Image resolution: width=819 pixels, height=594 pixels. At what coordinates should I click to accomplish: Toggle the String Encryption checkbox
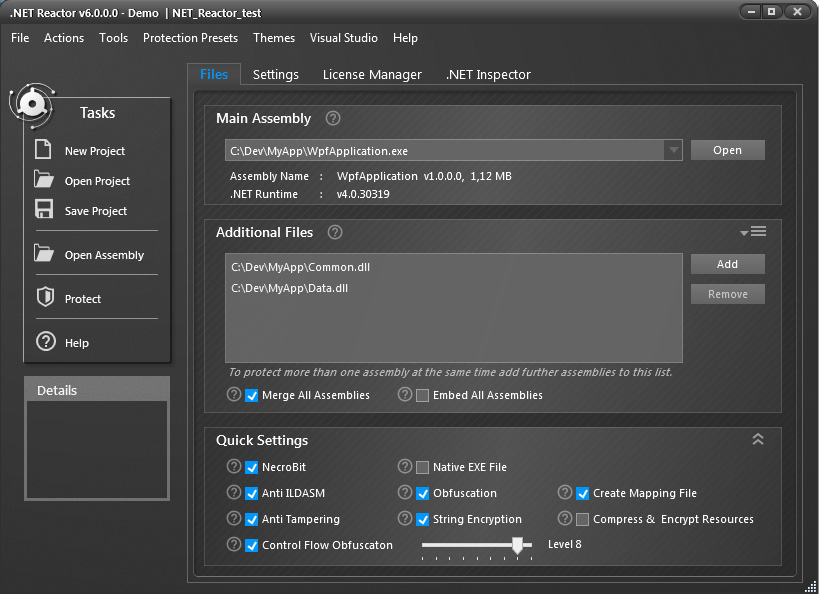(x=423, y=519)
